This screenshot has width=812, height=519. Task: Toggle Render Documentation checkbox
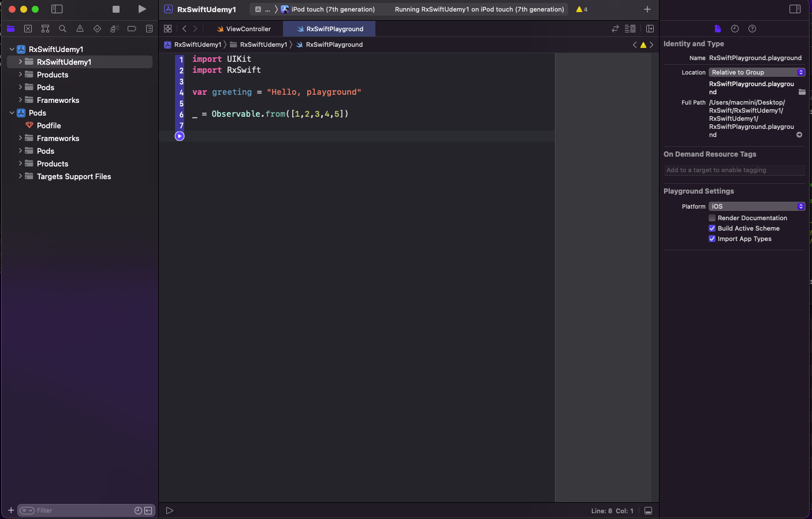[x=712, y=218]
